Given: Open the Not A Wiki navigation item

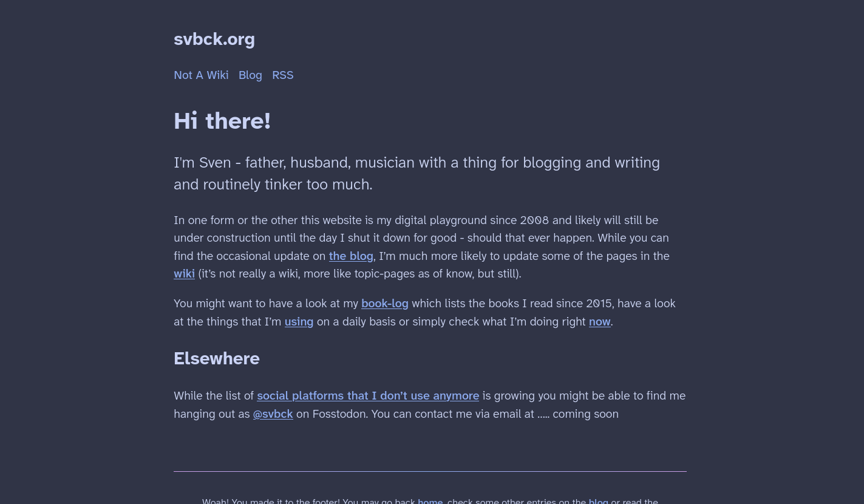Looking at the screenshot, I should tap(201, 75).
